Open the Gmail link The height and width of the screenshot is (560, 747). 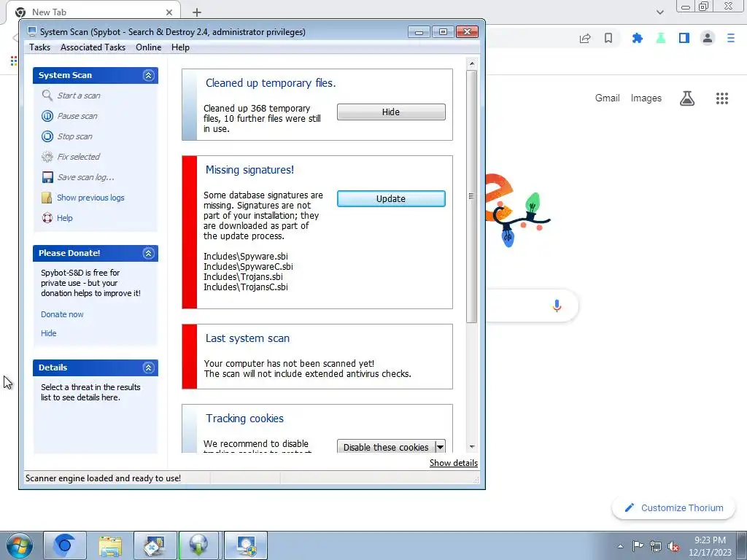[607, 98]
